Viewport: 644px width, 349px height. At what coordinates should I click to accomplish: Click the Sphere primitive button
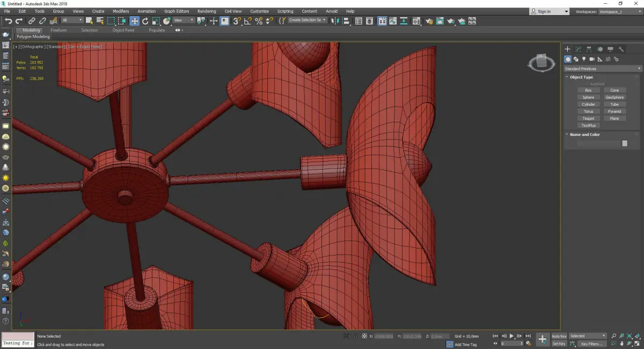(588, 97)
